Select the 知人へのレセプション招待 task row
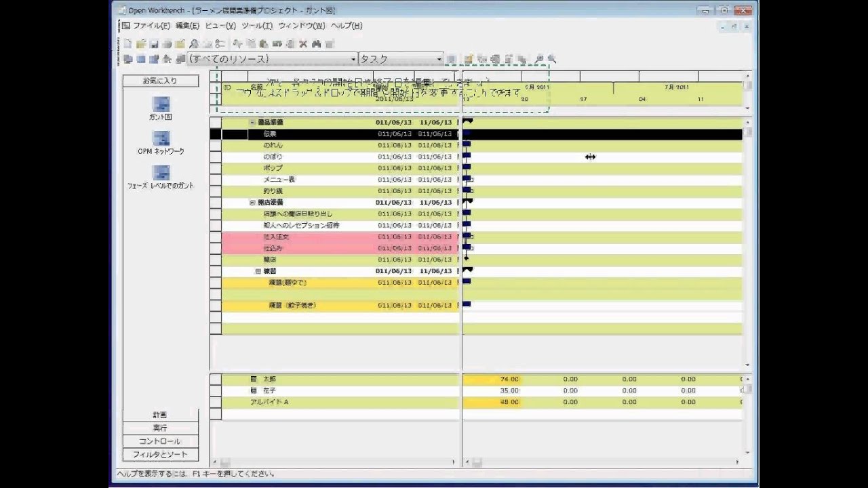Viewport: 868px width, 488px height. [340, 225]
